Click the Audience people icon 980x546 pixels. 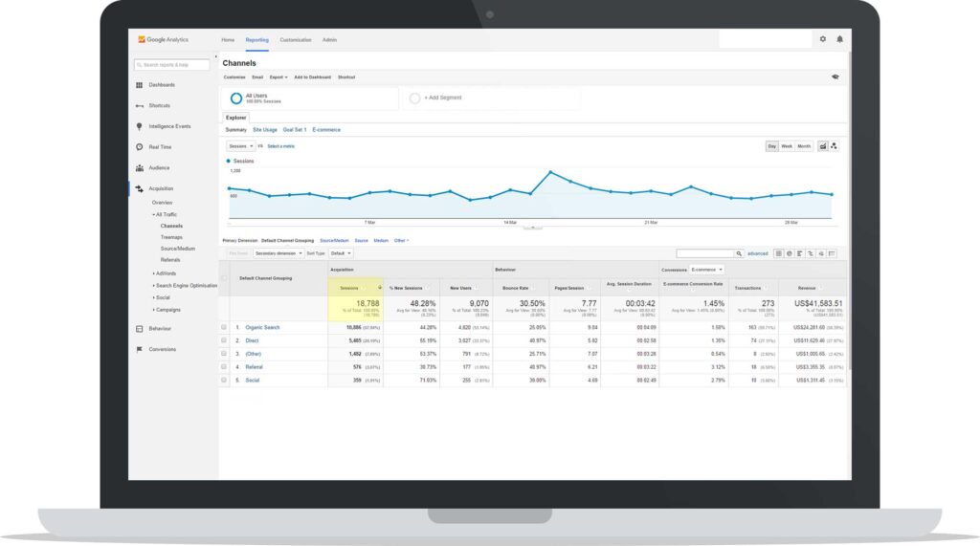[140, 167]
